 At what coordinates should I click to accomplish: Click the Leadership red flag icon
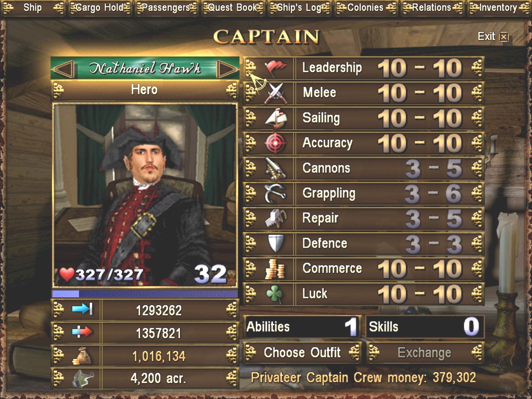[276, 67]
